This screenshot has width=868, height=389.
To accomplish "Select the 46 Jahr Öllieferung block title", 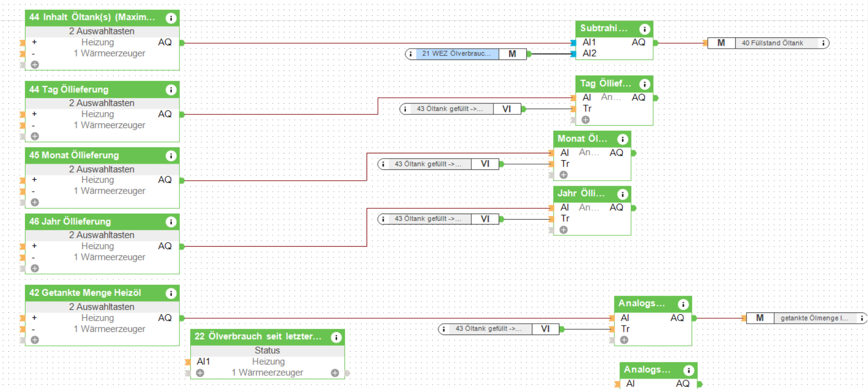I will point(70,222).
